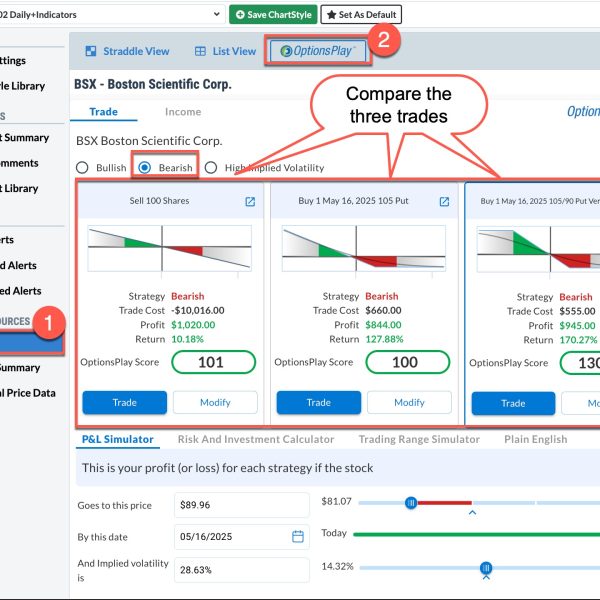600x600 pixels.
Task: Click the plus icon on Save ChartStyle
Action: coord(240,15)
